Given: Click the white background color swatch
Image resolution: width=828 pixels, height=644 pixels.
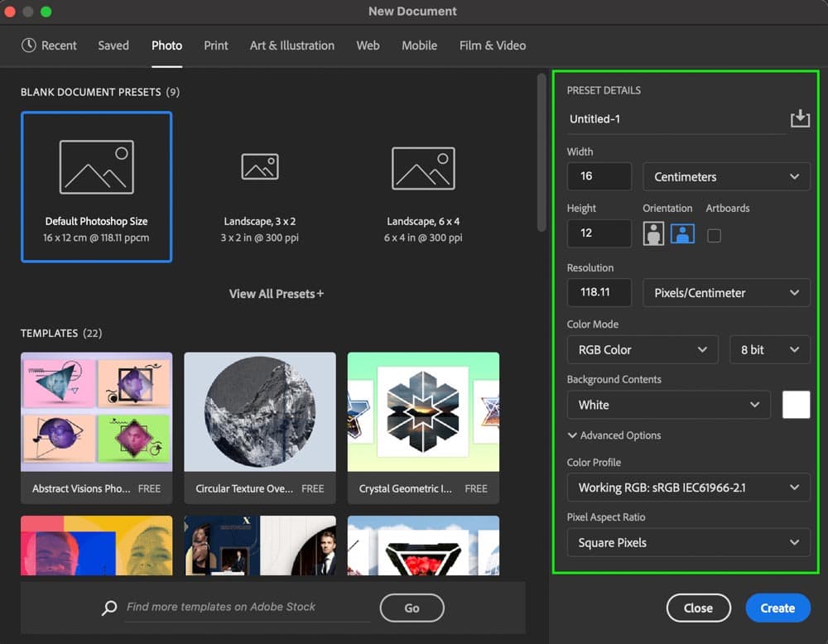Looking at the screenshot, I should [x=797, y=405].
